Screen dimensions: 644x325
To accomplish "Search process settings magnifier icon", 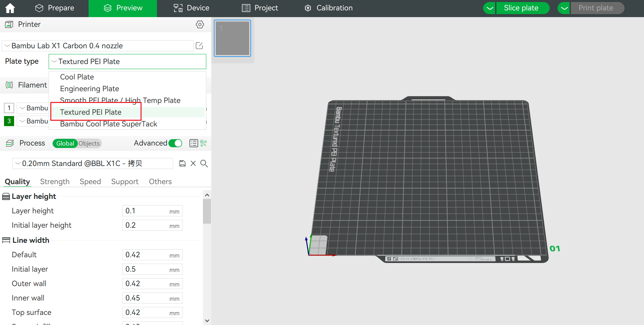I will (x=204, y=163).
